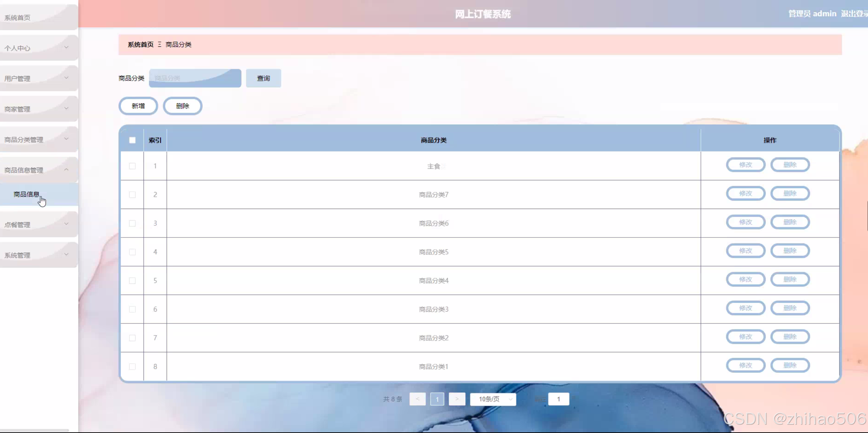Image resolution: width=868 pixels, height=433 pixels.
Task: Click previous page arrow in pagination
Action: coord(417,399)
